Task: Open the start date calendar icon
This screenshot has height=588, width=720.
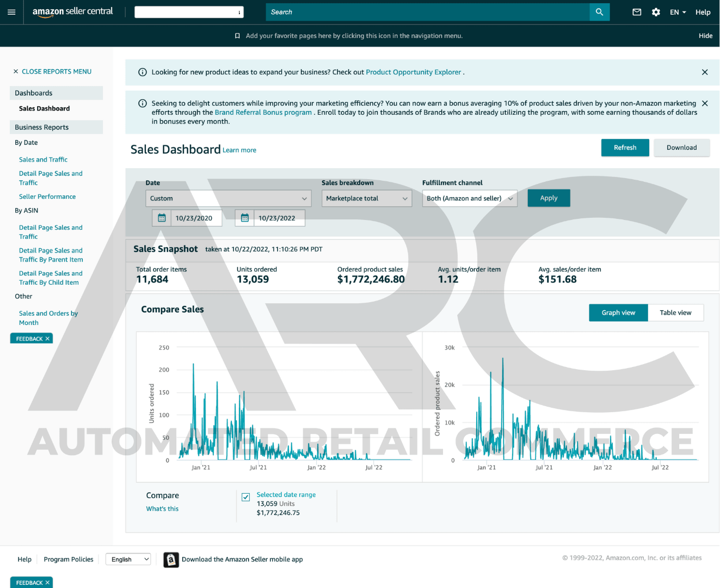Action: (162, 218)
